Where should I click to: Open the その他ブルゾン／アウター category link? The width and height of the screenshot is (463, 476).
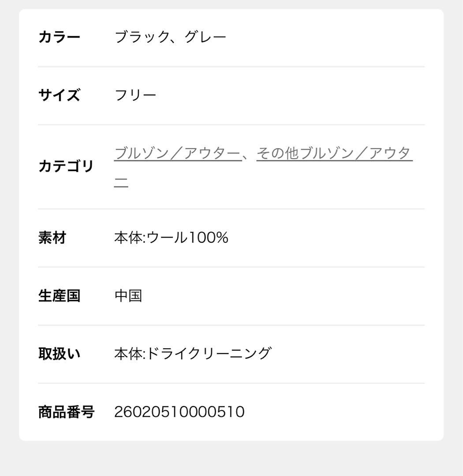pos(334,153)
